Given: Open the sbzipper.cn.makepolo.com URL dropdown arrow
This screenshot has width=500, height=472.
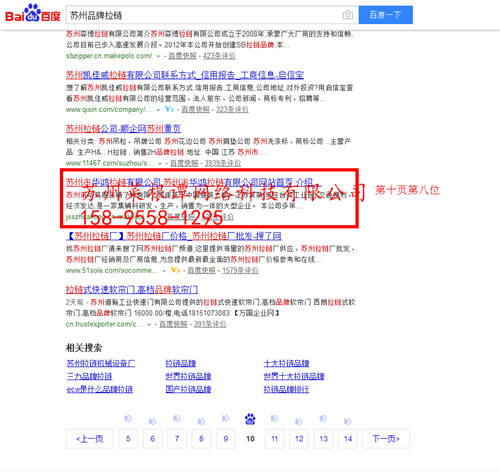Looking at the screenshot, I should [x=158, y=56].
